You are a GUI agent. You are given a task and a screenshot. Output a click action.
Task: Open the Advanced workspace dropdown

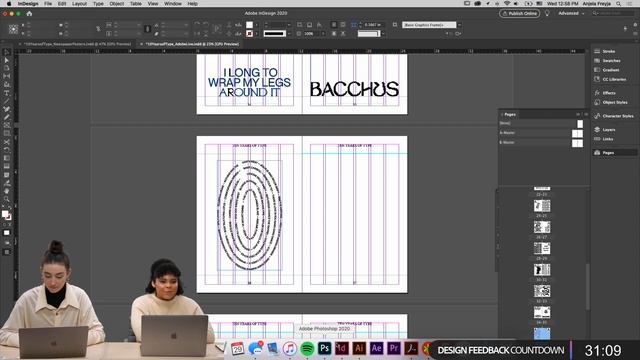click(571, 13)
